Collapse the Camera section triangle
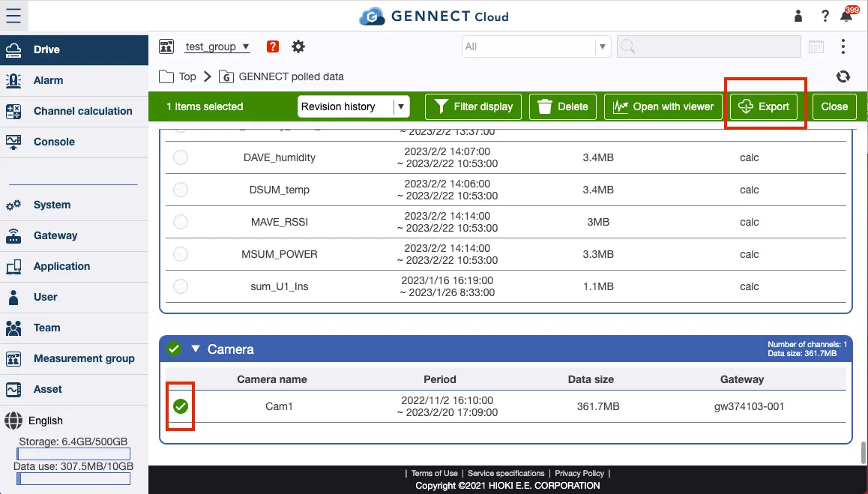This screenshot has width=868, height=494. (196, 349)
